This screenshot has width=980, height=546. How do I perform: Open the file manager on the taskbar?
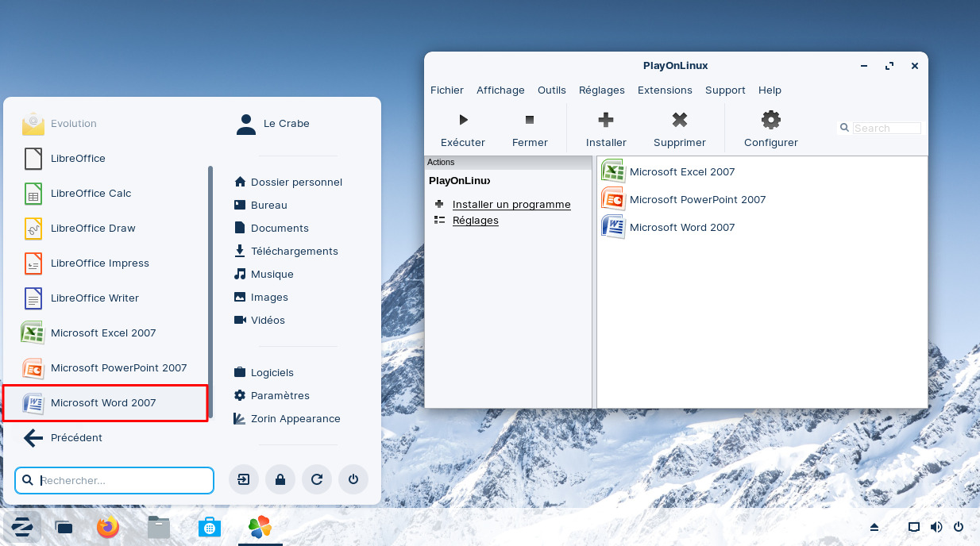(159, 527)
